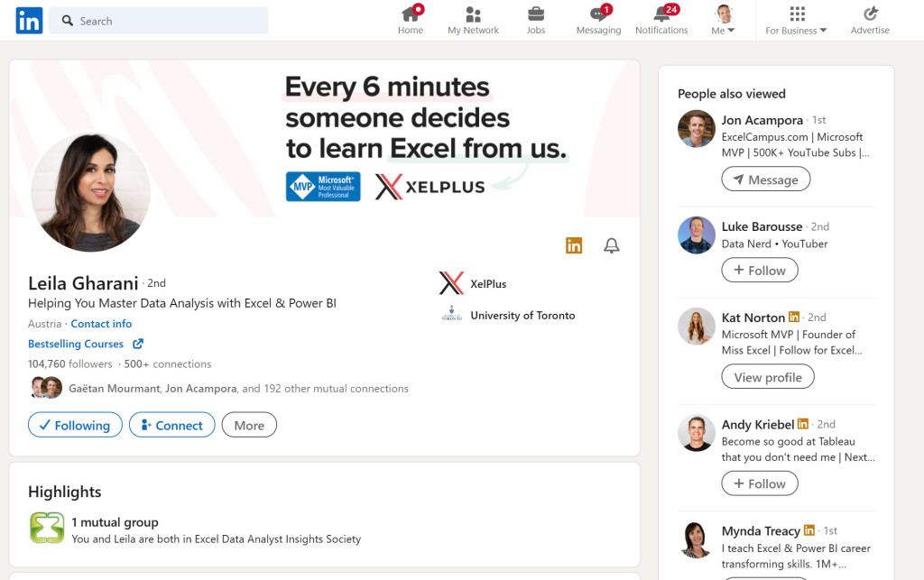Click the Jobs briefcase icon

536,14
